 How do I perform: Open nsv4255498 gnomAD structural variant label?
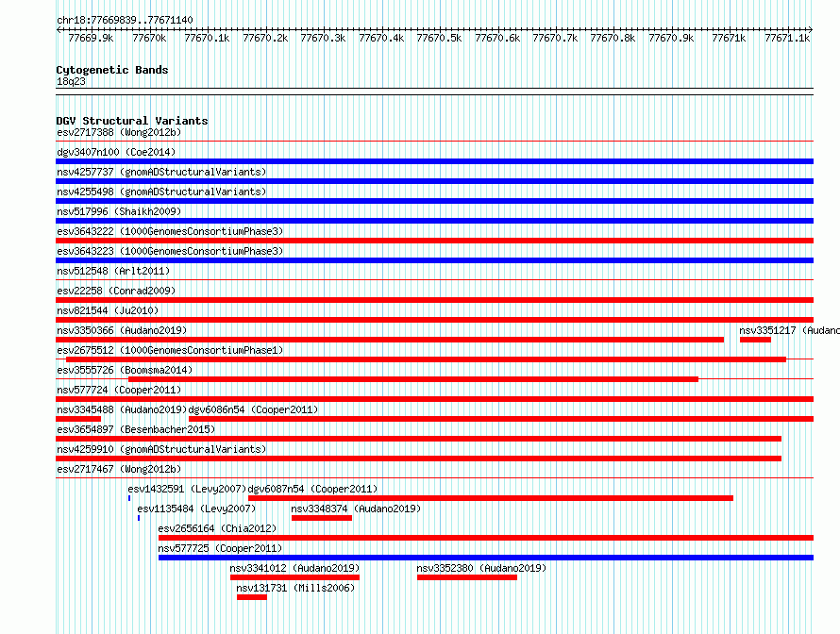(161, 192)
